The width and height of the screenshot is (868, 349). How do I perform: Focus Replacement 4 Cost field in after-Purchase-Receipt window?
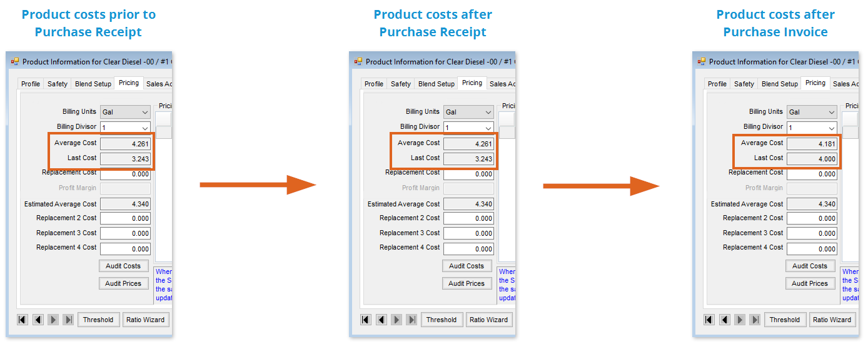tap(468, 248)
